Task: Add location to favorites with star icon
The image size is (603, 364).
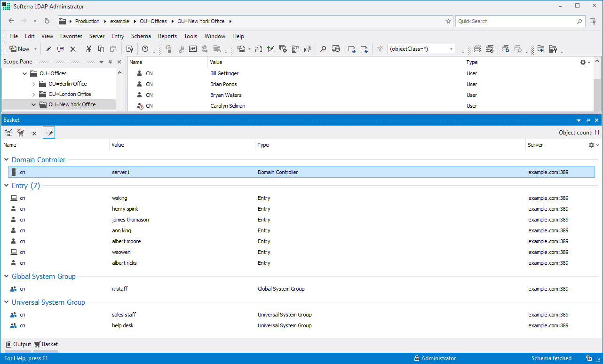Action: [448, 21]
